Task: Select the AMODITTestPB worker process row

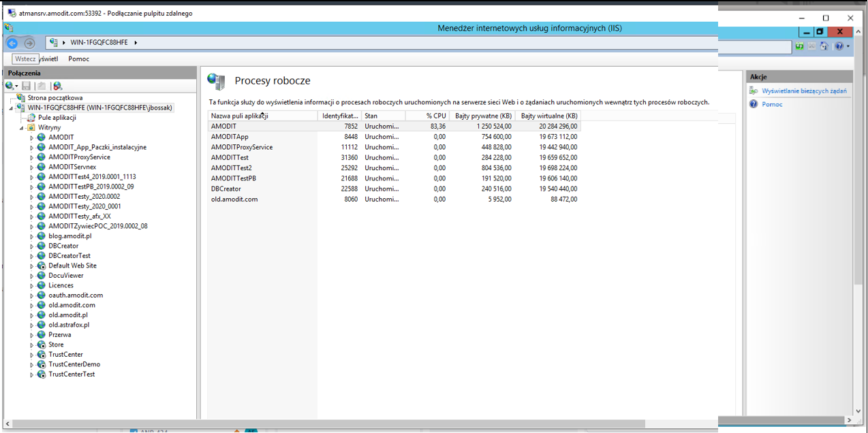Action: [394, 178]
